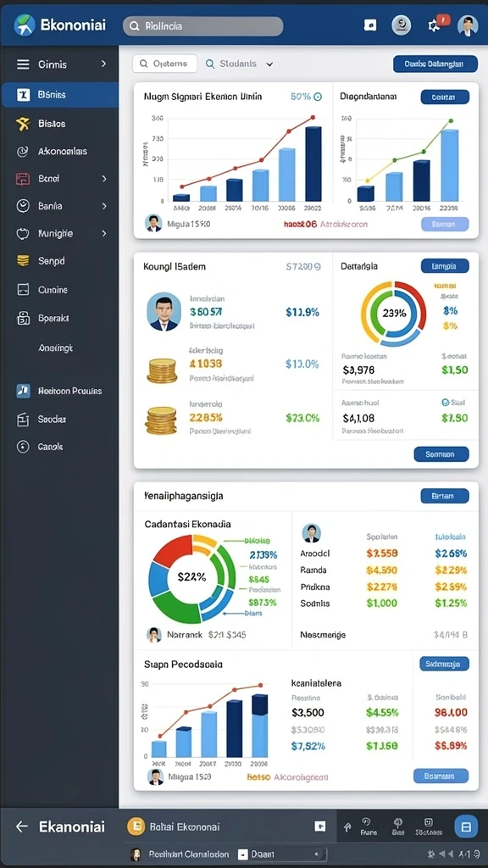Open the hamburger menu icon beside Cinnis
The image size is (488, 868).
23,64
